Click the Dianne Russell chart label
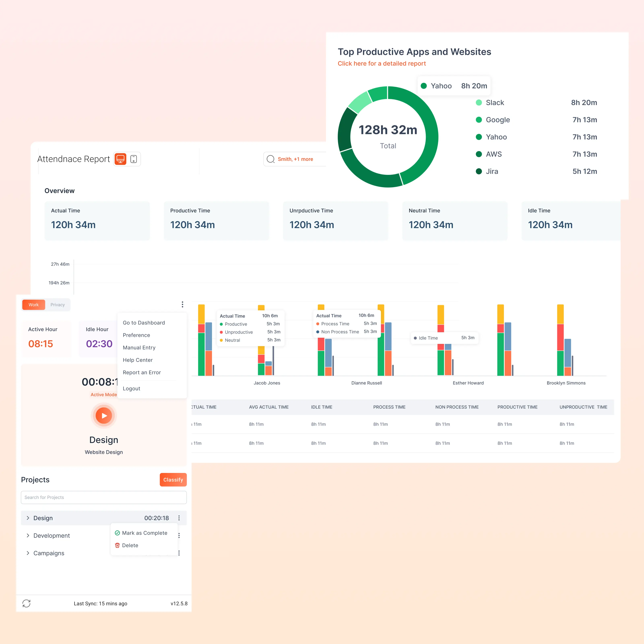Image resolution: width=644 pixels, height=644 pixels. click(x=367, y=383)
